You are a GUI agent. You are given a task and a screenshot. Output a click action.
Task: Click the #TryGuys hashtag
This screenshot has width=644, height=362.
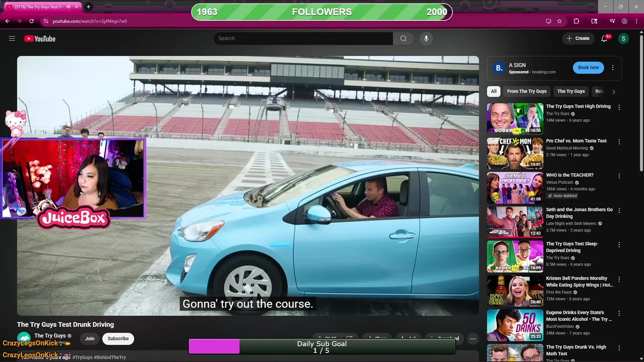tap(83, 357)
